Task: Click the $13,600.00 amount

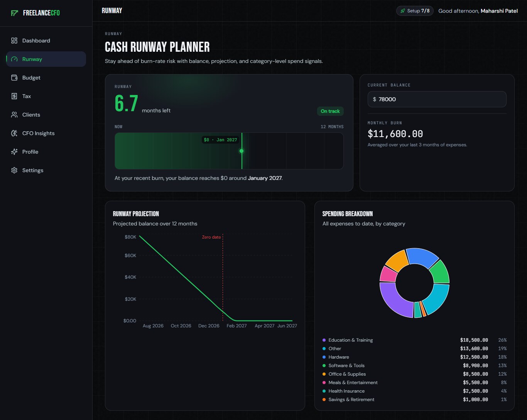Action: click(474, 349)
